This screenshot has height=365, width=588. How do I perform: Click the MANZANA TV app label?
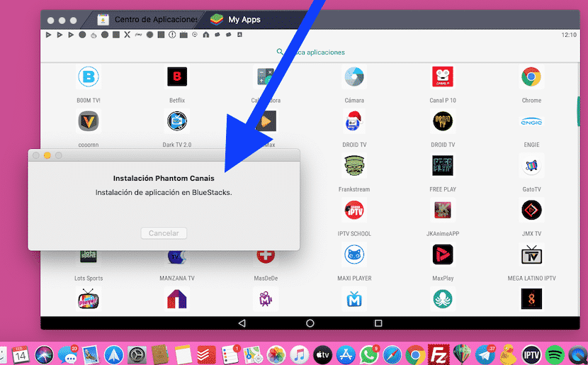coord(177,279)
